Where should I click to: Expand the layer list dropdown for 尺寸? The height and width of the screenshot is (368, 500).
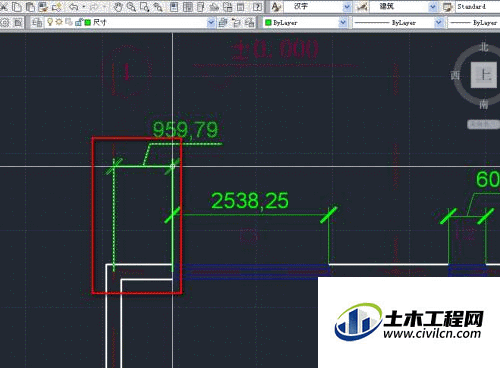point(211,22)
